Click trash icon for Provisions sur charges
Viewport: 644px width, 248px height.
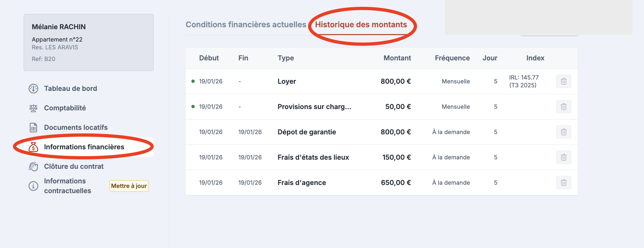564,107
